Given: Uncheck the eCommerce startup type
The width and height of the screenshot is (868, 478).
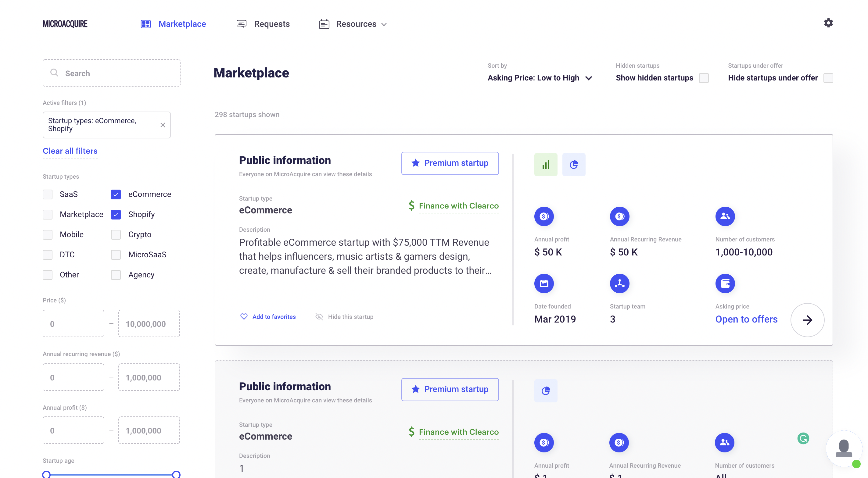Looking at the screenshot, I should [x=116, y=194].
